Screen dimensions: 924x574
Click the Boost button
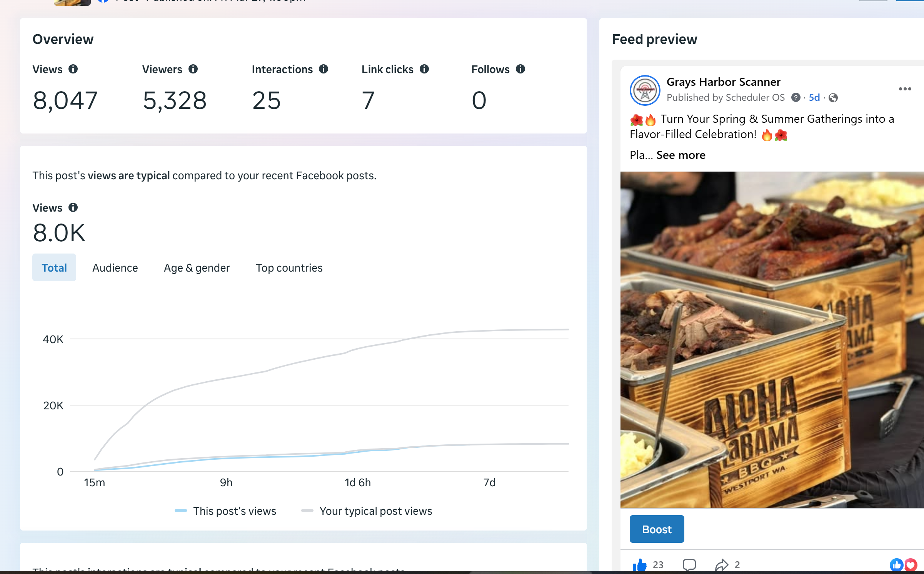pyautogui.click(x=657, y=529)
